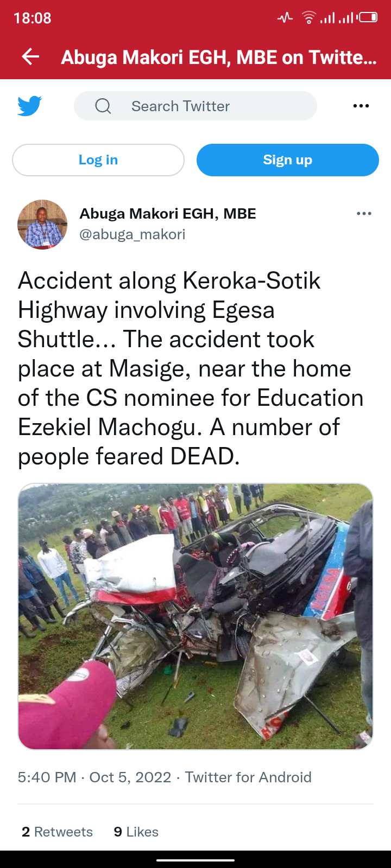The width and height of the screenshot is (391, 868).
Task: Open the Twitter bird logo home
Action: (x=30, y=106)
